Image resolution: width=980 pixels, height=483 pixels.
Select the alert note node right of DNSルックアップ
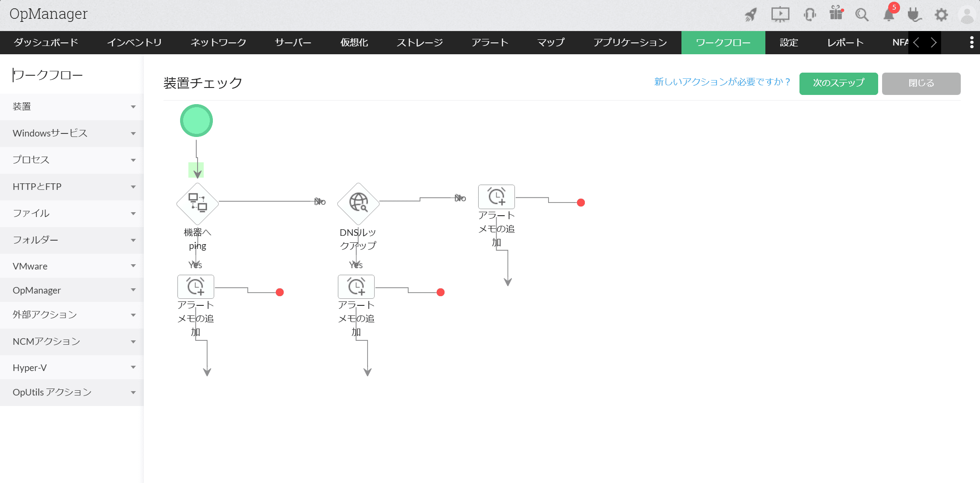coord(497,197)
